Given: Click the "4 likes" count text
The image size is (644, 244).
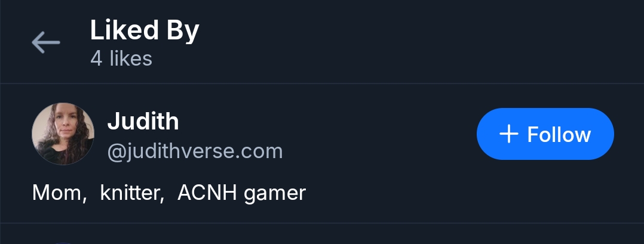Looking at the screenshot, I should [x=121, y=58].
